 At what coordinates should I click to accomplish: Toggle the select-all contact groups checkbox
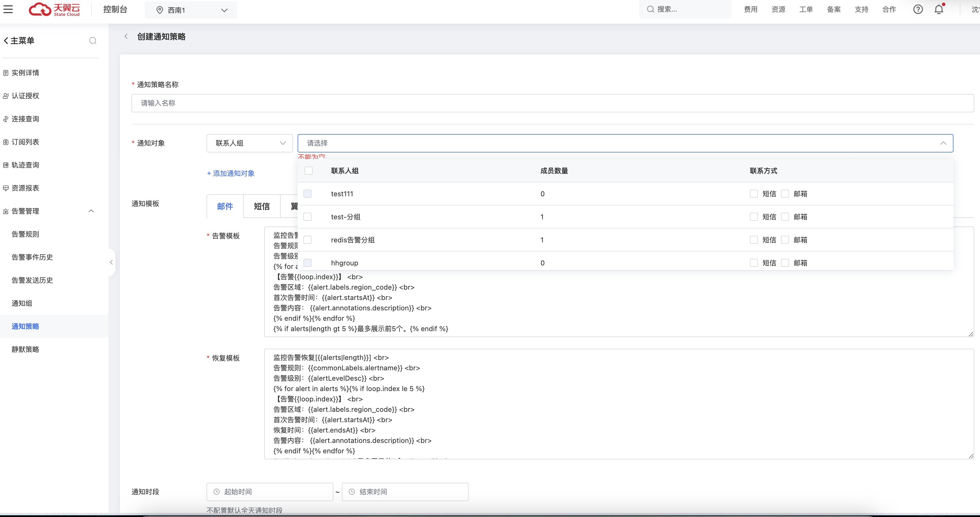click(x=309, y=171)
